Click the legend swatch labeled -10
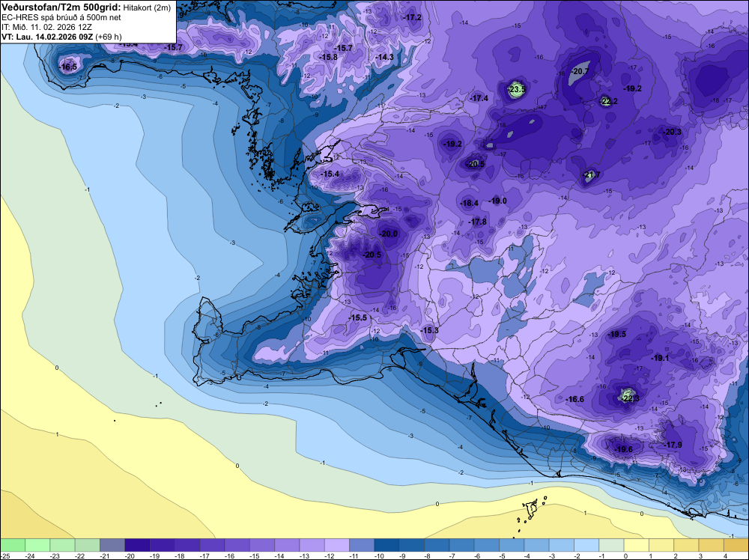The height and width of the screenshot is (560, 749). point(386,545)
